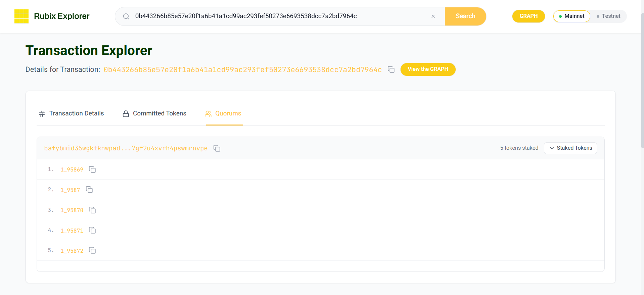The image size is (644, 295).
Task: Copy token 1_9587
Action: coord(89,190)
